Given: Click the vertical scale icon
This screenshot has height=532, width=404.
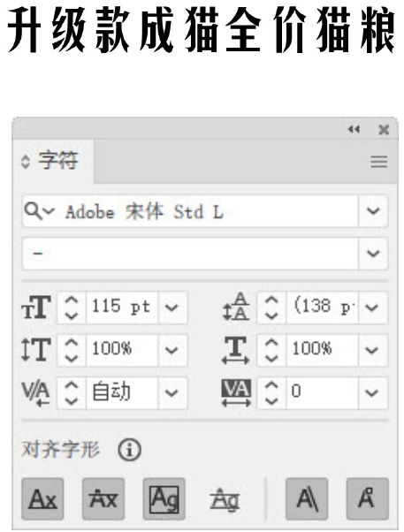Looking at the screenshot, I should (x=36, y=349).
